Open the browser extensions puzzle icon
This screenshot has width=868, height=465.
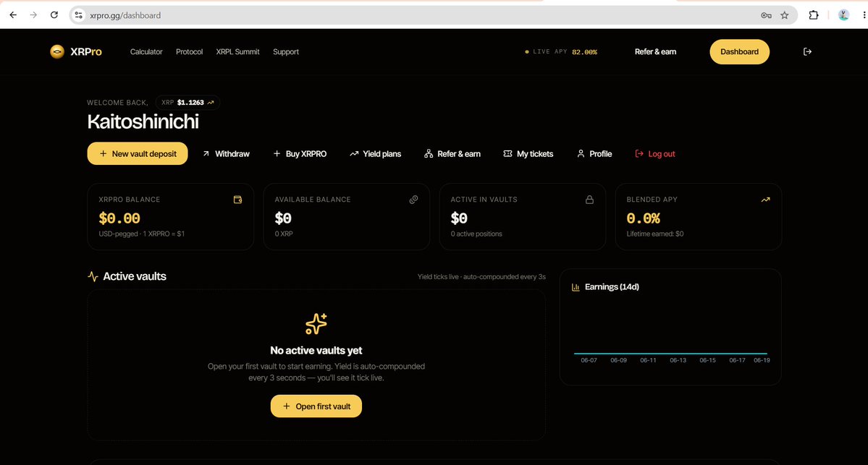coord(813,15)
